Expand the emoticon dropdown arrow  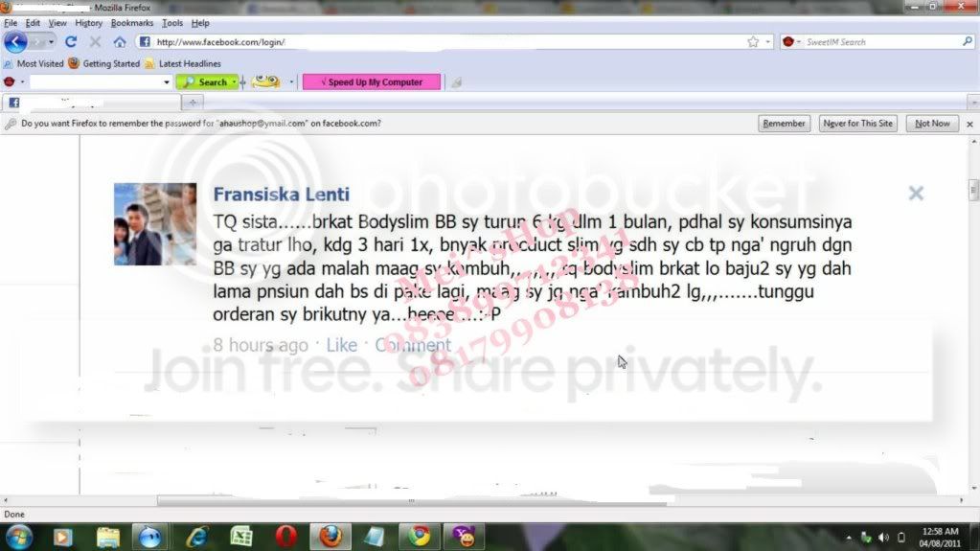point(291,81)
